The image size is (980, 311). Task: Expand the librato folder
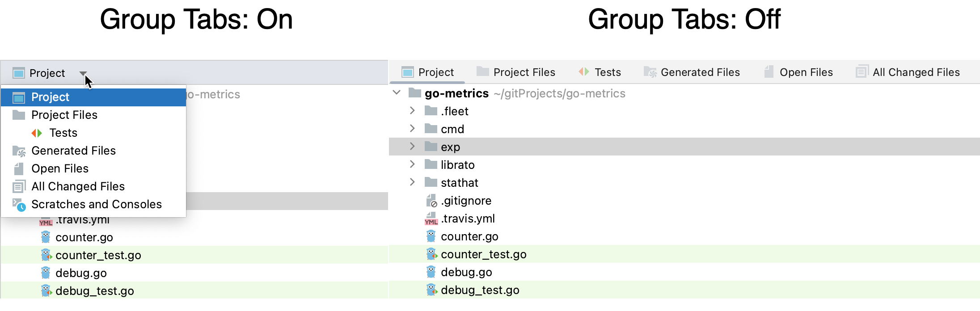coord(412,164)
